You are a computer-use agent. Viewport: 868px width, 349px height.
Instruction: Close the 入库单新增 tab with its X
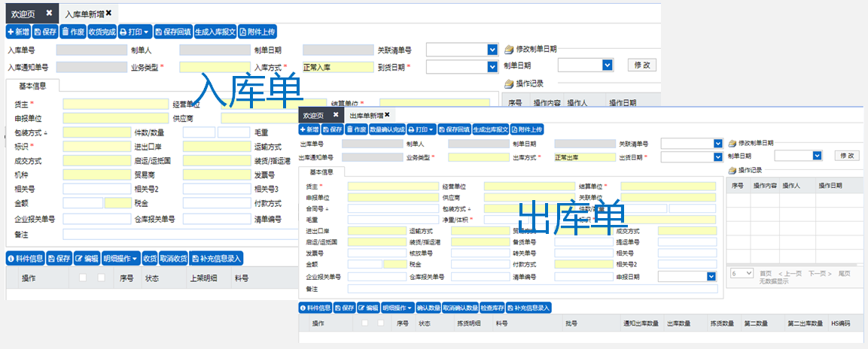pyautogui.click(x=108, y=13)
